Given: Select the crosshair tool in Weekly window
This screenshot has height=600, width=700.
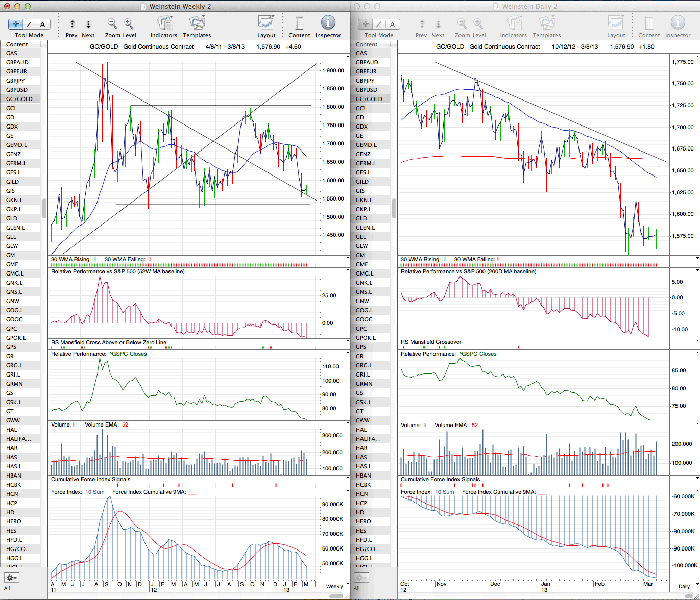Looking at the screenshot, I should [x=16, y=24].
